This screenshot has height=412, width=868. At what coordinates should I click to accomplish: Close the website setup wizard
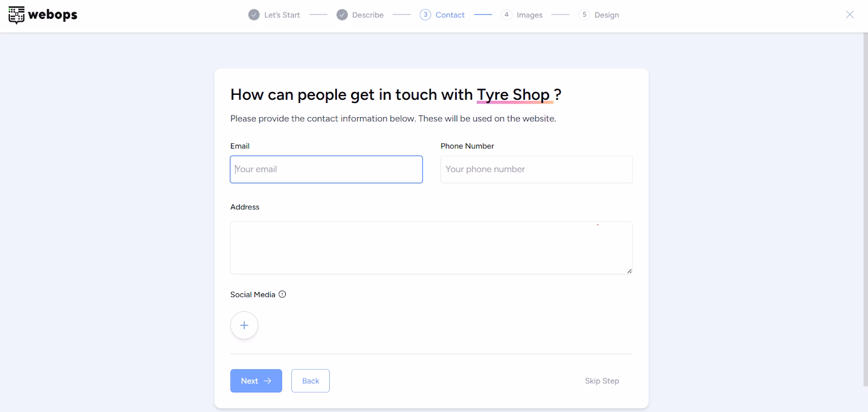[850, 15]
